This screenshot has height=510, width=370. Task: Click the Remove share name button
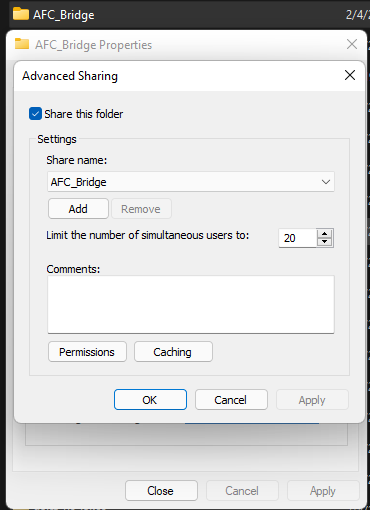click(141, 209)
